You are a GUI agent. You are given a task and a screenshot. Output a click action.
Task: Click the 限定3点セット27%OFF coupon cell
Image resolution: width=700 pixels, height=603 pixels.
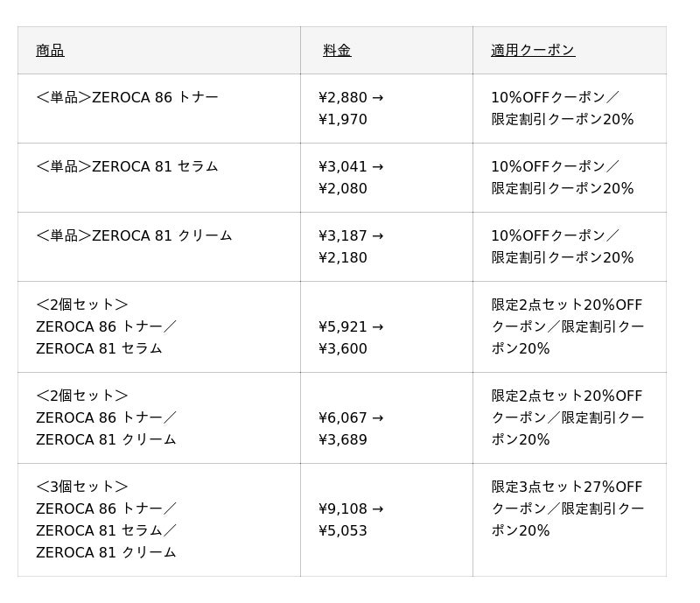point(567,508)
